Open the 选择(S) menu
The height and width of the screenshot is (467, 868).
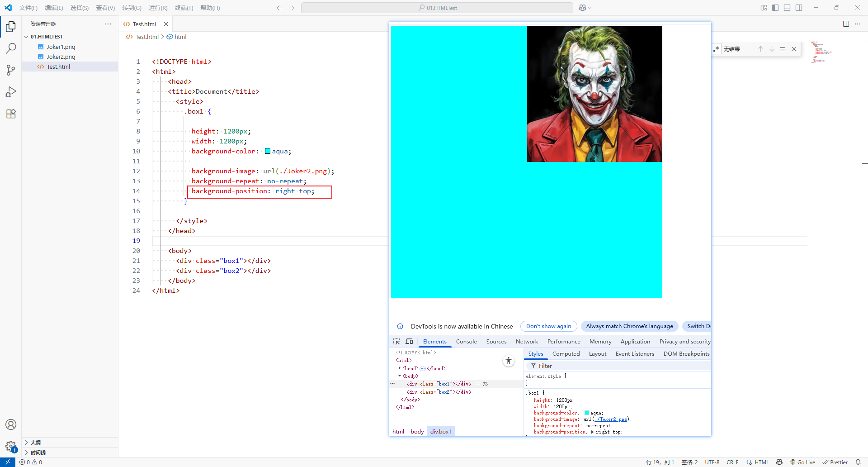[x=79, y=8]
